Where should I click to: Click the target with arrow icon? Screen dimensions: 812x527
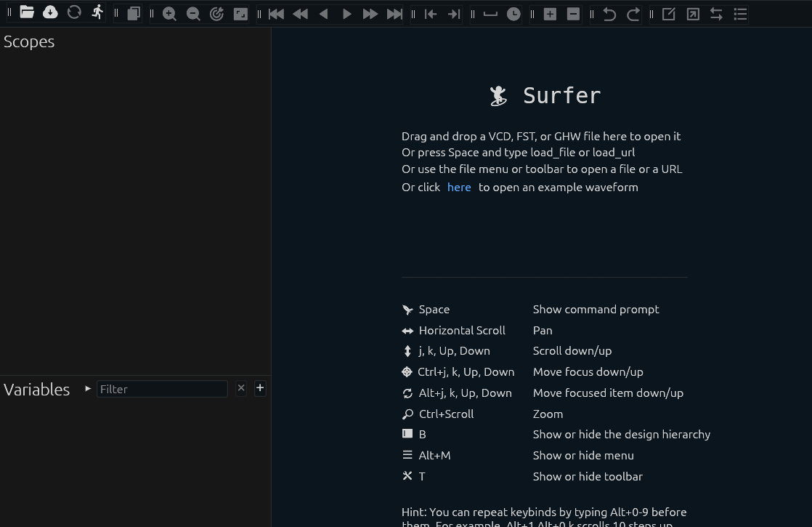click(x=216, y=14)
